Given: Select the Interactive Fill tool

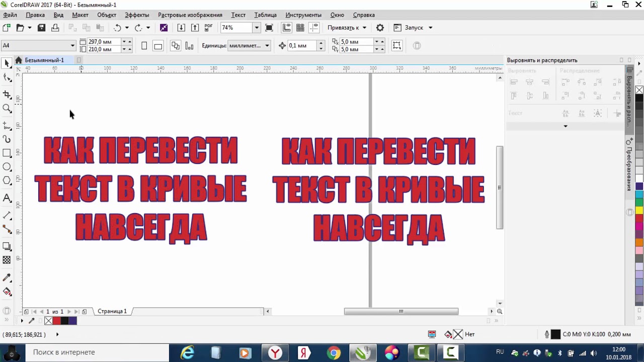Looking at the screenshot, I should (x=7, y=292).
